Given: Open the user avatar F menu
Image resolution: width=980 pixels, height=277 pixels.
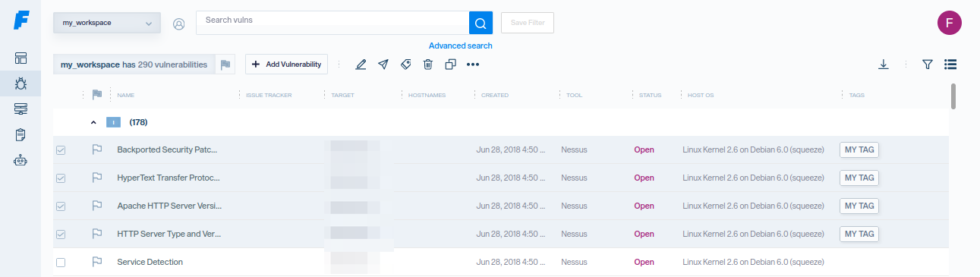Looking at the screenshot, I should (x=950, y=23).
